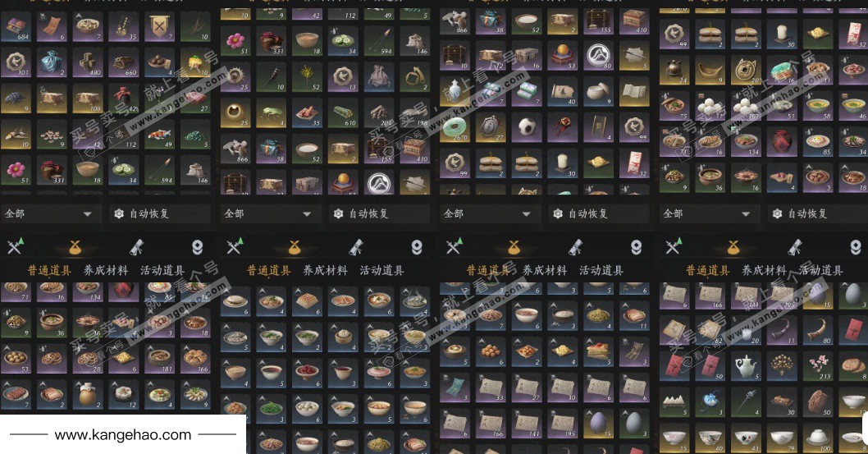Click the 普通道具 label in second panel from left

pyautogui.click(x=268, y=270)
